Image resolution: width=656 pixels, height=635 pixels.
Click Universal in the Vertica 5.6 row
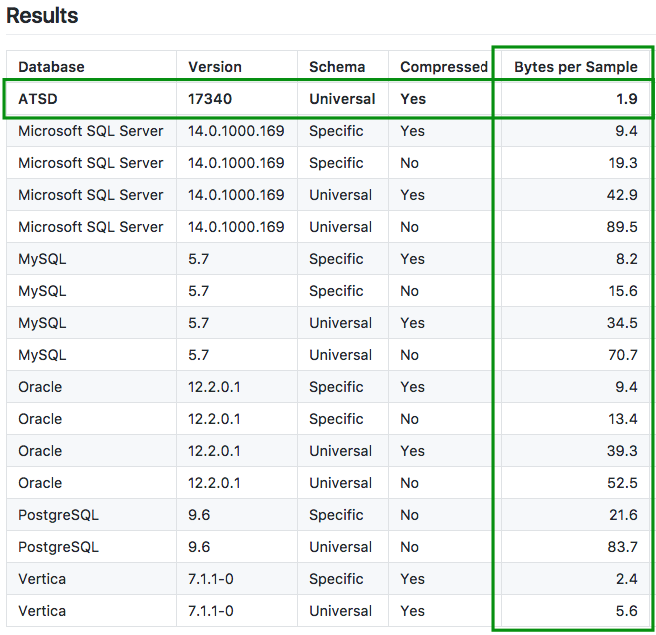click(341, 611)
